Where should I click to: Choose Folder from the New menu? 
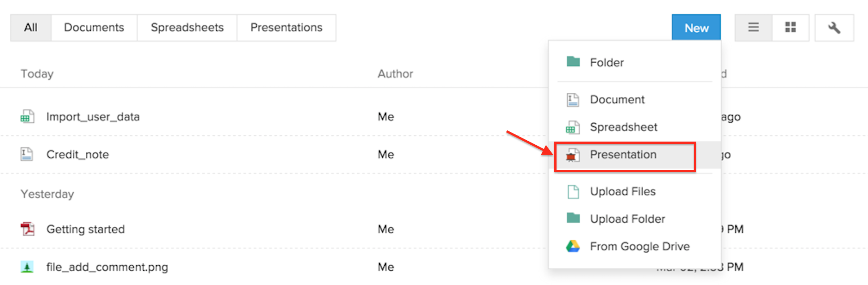click(x=607, y=63)
